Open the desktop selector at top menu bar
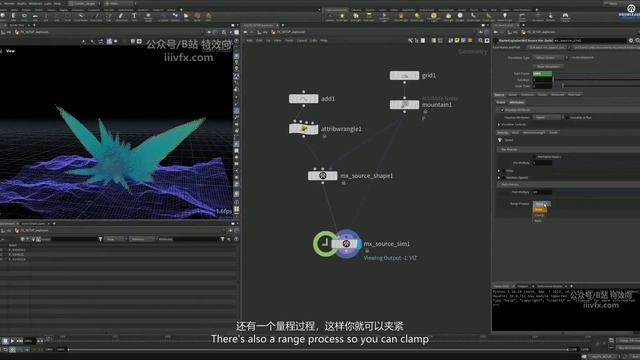 [x=83, y=4]
